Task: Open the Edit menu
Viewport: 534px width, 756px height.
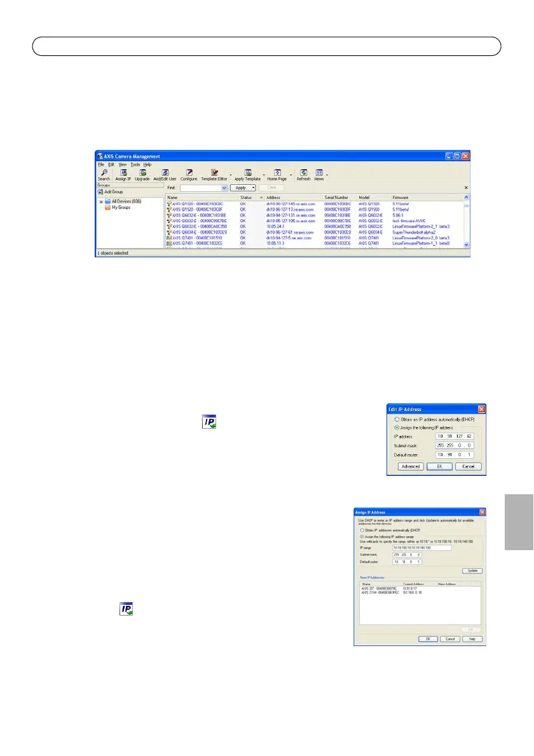Action: 111,165
